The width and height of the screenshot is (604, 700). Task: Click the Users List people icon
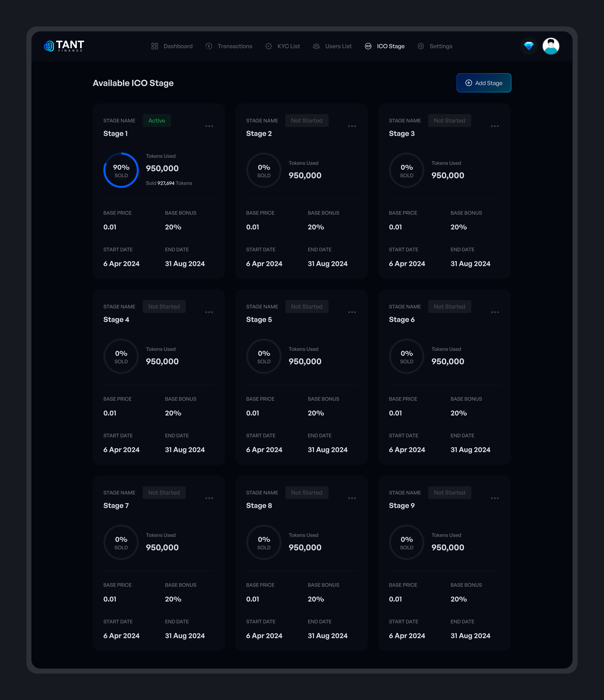(x=316, y=46)
